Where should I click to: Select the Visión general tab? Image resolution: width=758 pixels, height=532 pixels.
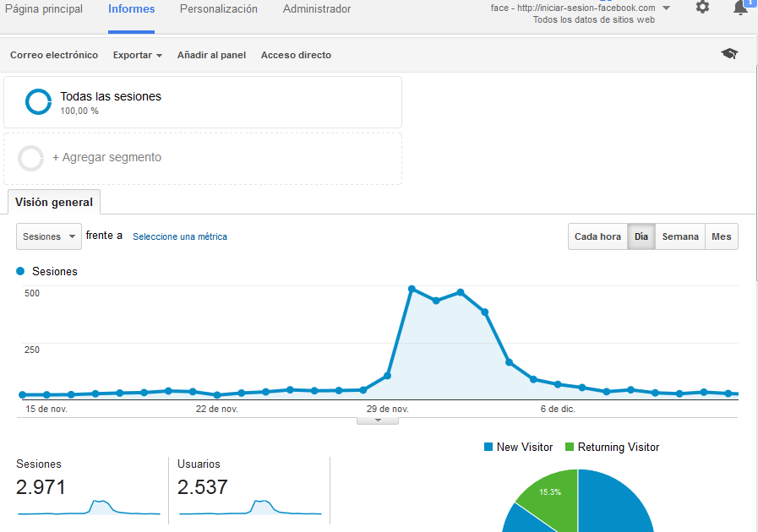53,202
